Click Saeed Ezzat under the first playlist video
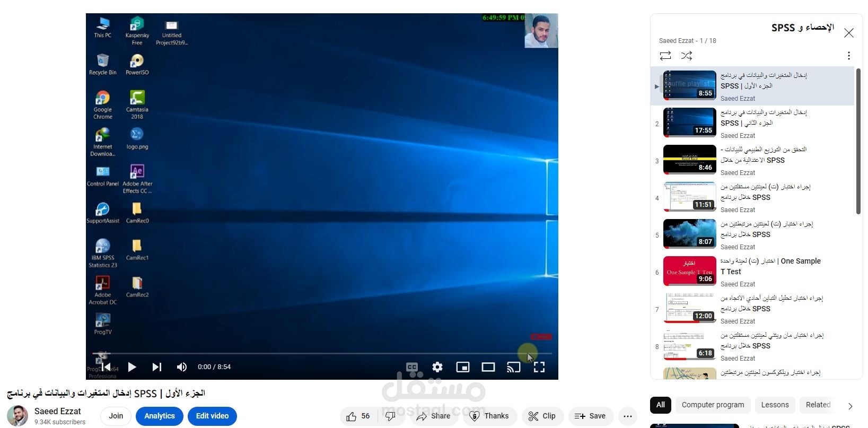The image size is (868, 428). point(738,99)
